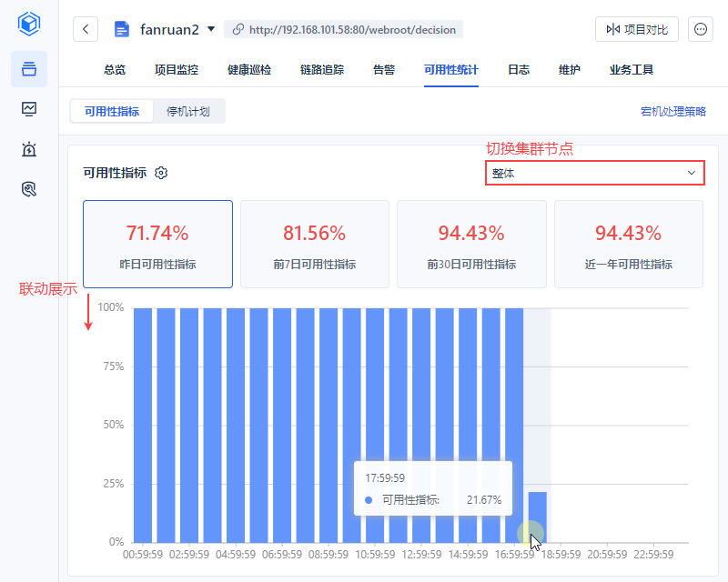Select the 停机计划 sub-tab

point(188,111)
